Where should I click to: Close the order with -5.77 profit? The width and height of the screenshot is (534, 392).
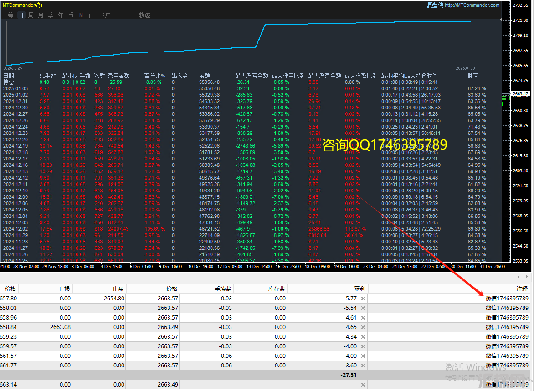click(x=363, y=299)
